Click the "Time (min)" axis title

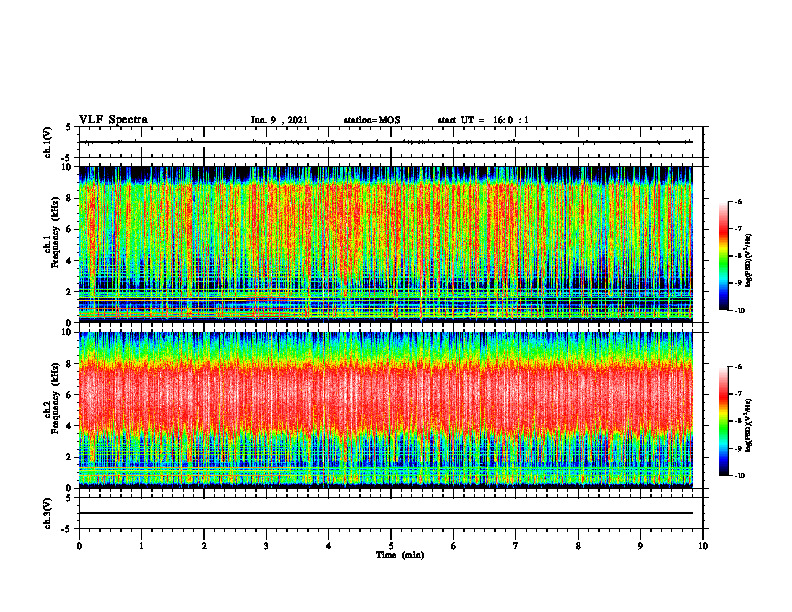coord(400,555)
